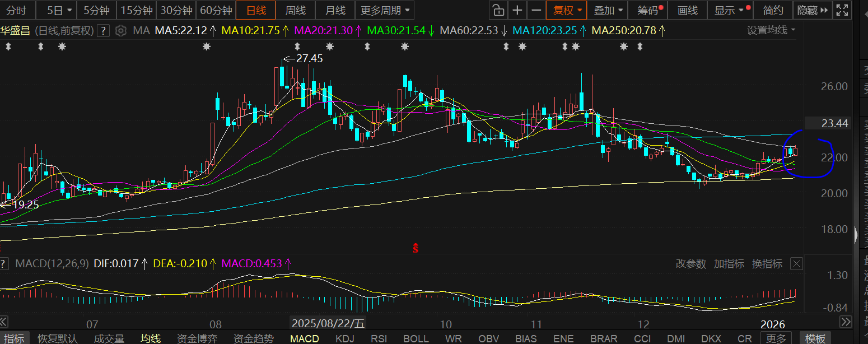The image size is (868, 344).
Task: Toggle the MACD indicator in bottom bar
Action: [305, 338]
